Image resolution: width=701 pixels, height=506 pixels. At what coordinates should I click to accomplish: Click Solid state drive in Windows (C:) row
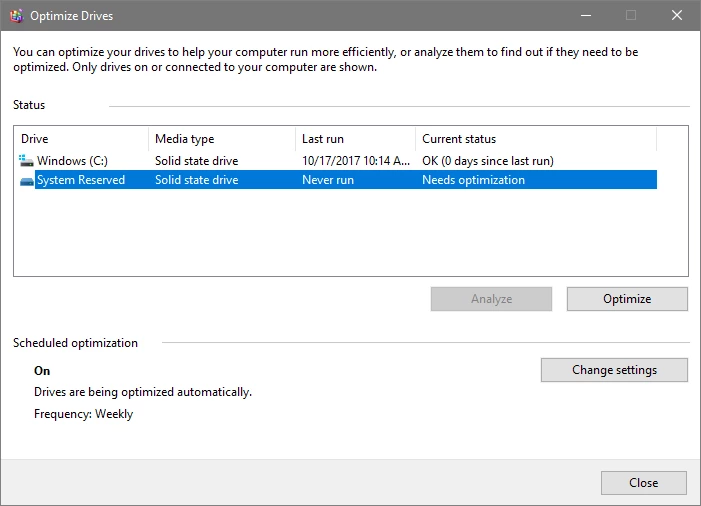pyautogui.click(x=196, y=160)
